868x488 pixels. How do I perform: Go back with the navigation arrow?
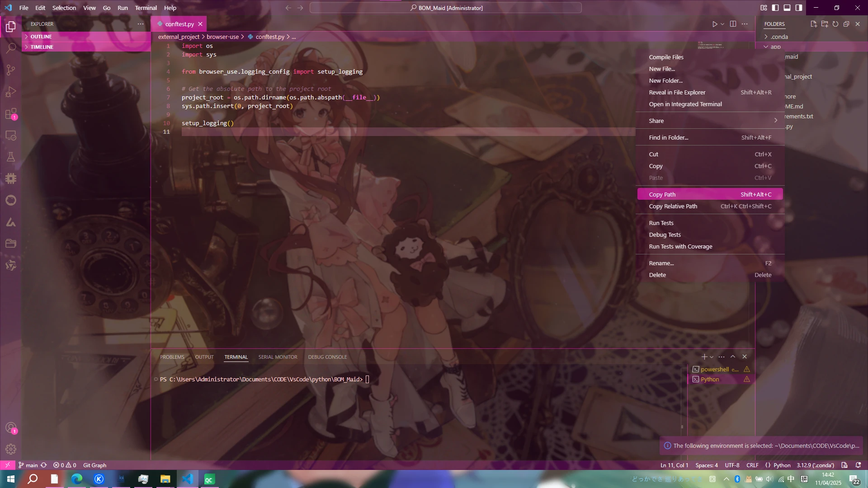click(288, 8)
